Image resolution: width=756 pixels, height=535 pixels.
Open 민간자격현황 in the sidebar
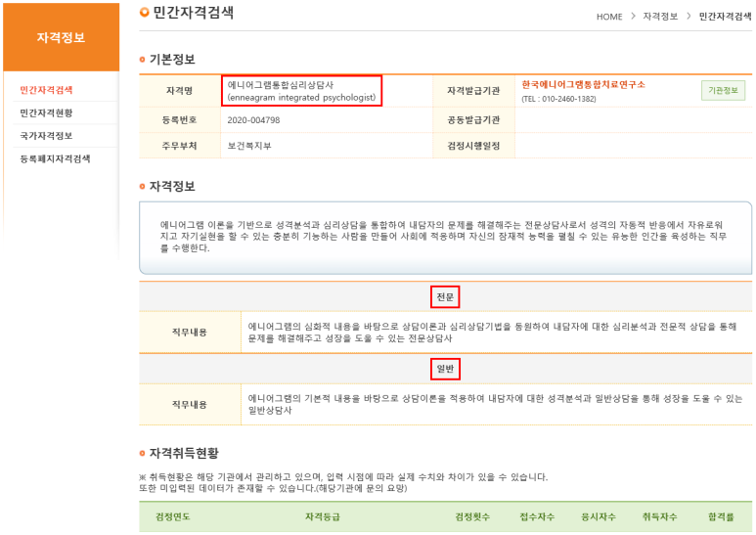46,112
